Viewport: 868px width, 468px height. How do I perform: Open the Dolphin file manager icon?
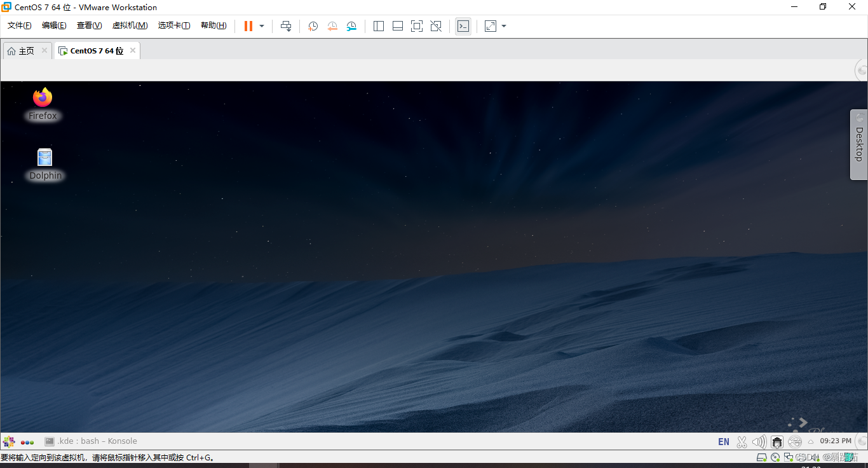coord(45,164)
